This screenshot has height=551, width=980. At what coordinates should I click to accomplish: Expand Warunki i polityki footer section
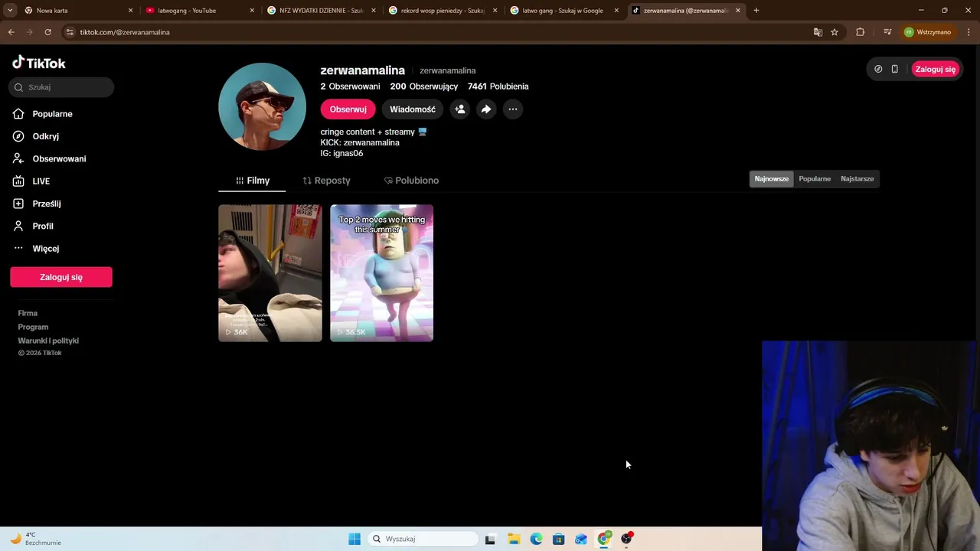[x=48, y=341]
